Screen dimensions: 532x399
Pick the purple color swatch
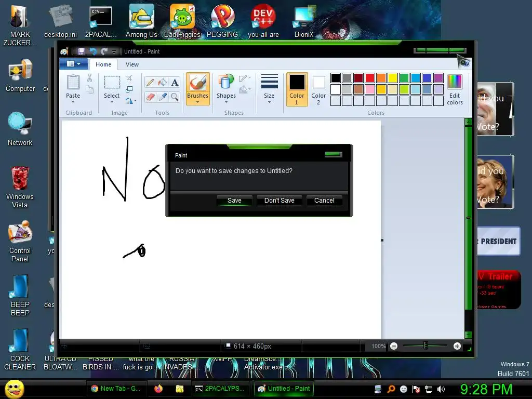tap(438, 78)
